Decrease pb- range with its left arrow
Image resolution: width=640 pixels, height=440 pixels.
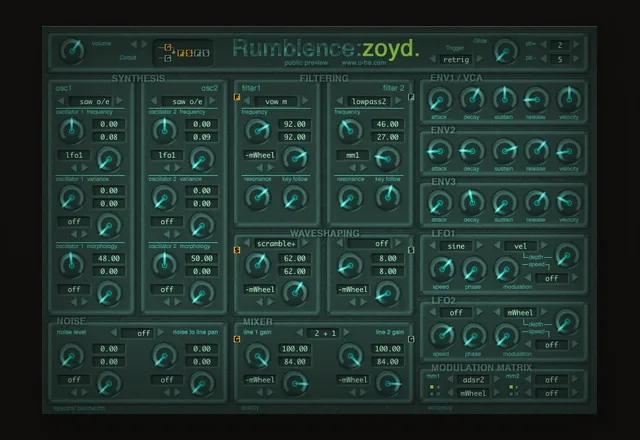544,59
